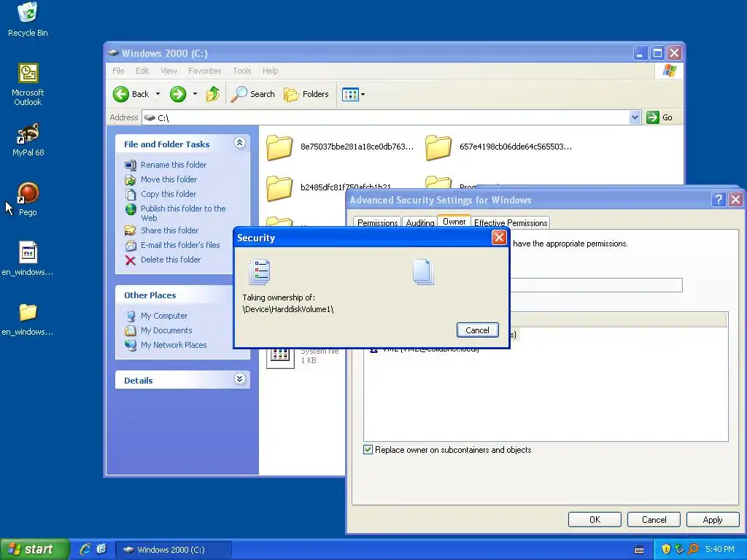
Task: Switch to the Permissions tab
Action: (377, 223)
